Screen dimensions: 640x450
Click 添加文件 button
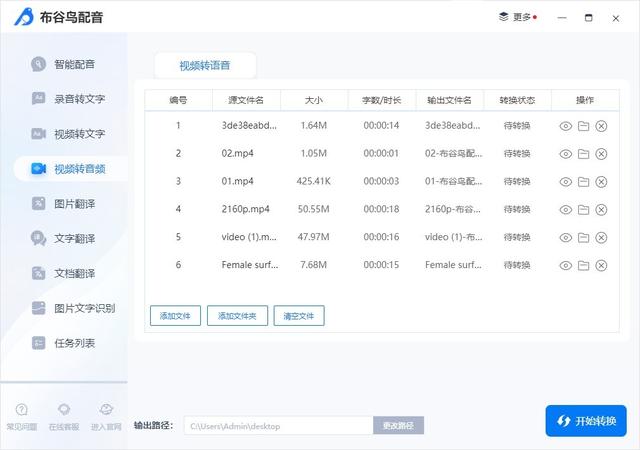point(175,316)
